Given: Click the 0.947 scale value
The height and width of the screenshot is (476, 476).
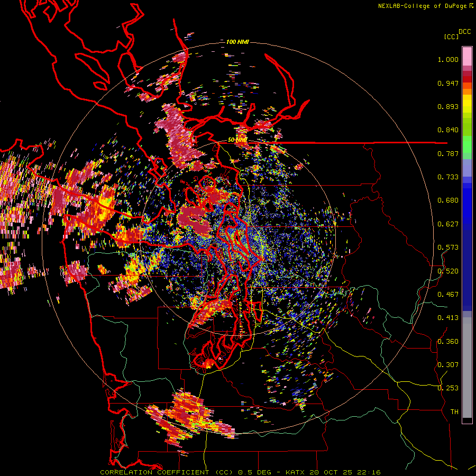Looking at the screenshot, I should click(448, 83).
